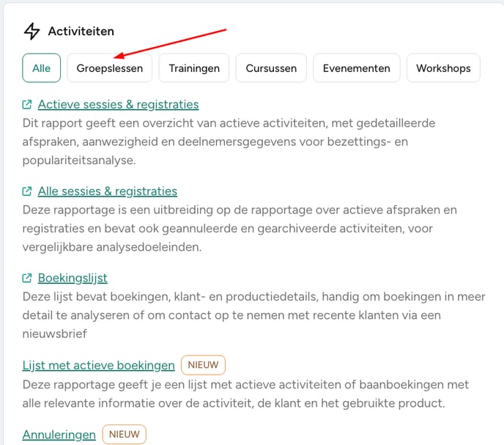Filter activities by Groepslessen
Screen dimensions: 504x445
tap(110, 68)
